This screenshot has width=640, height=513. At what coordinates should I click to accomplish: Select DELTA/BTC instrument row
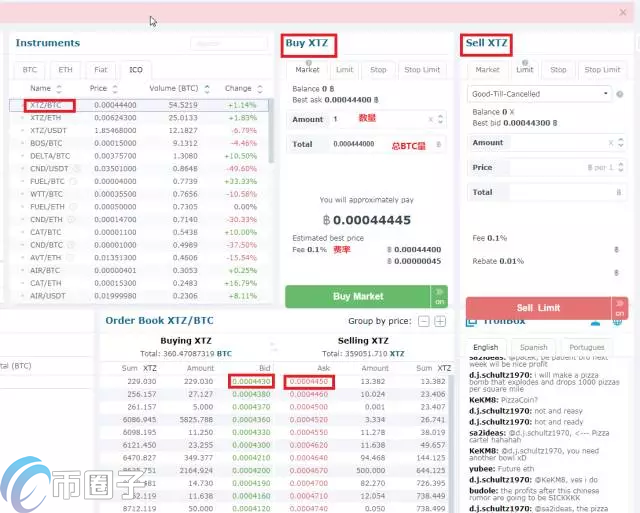(139, 156)
